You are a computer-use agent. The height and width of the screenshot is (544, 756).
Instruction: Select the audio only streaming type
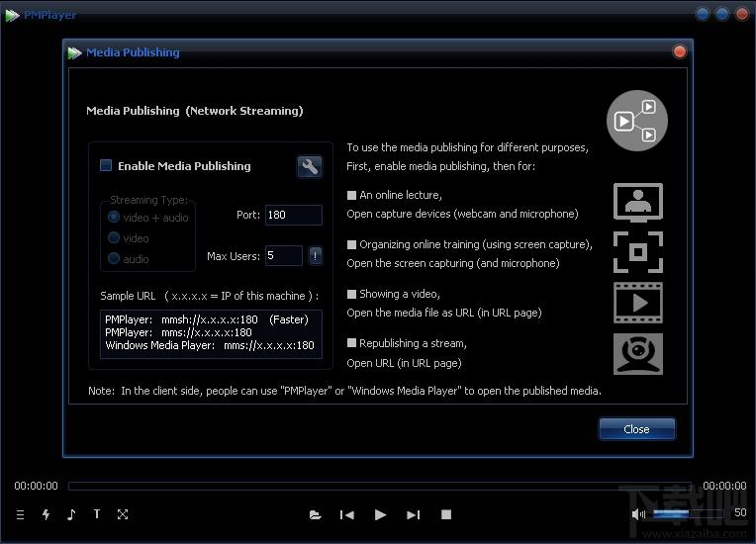[x=114, y=258]
